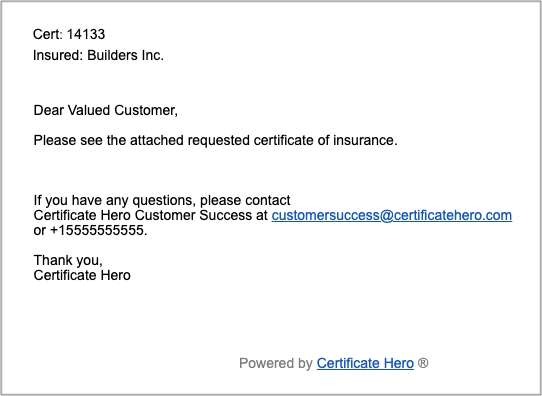This screenshot has height=396, width=542.
Task: Open the customersuccess@certificatehero.com email link
Action: [x=392, y=215]
